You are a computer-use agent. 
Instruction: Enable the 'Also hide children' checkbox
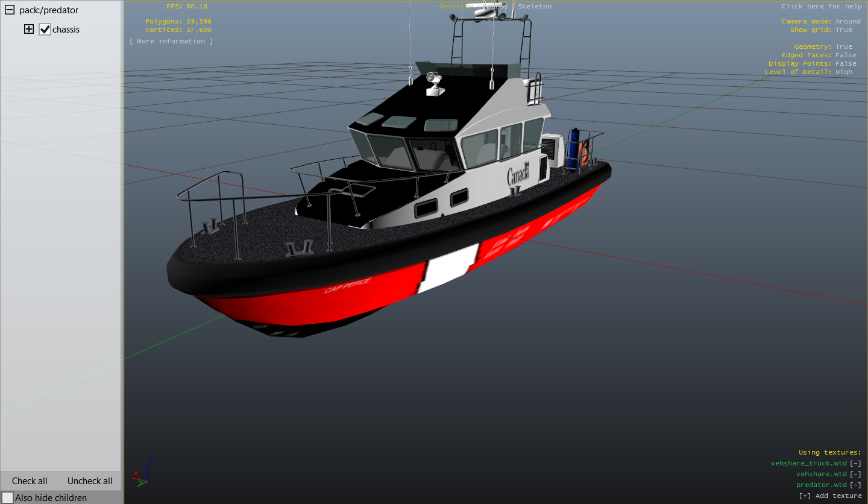pyautogui.click(x=7, y=497)
